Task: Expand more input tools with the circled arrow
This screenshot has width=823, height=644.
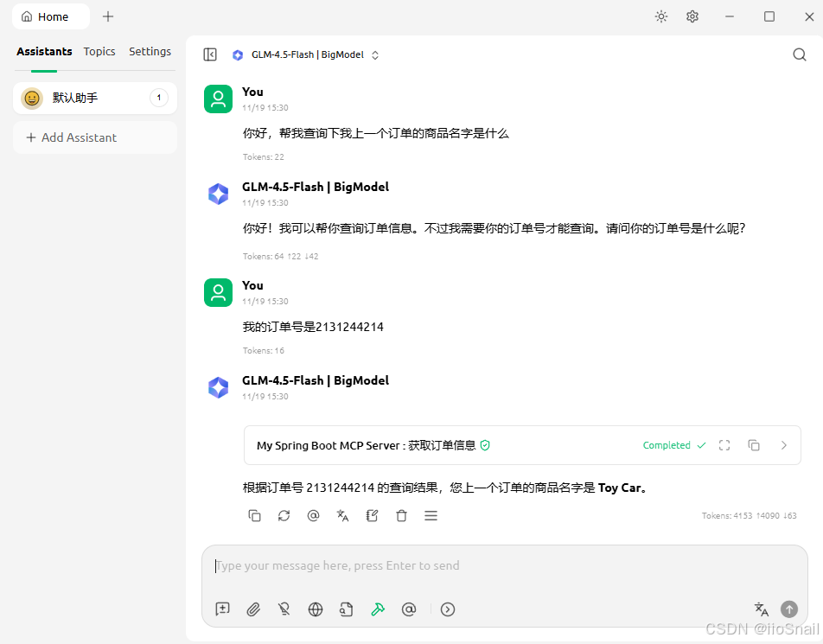Action: pos(448,609)
